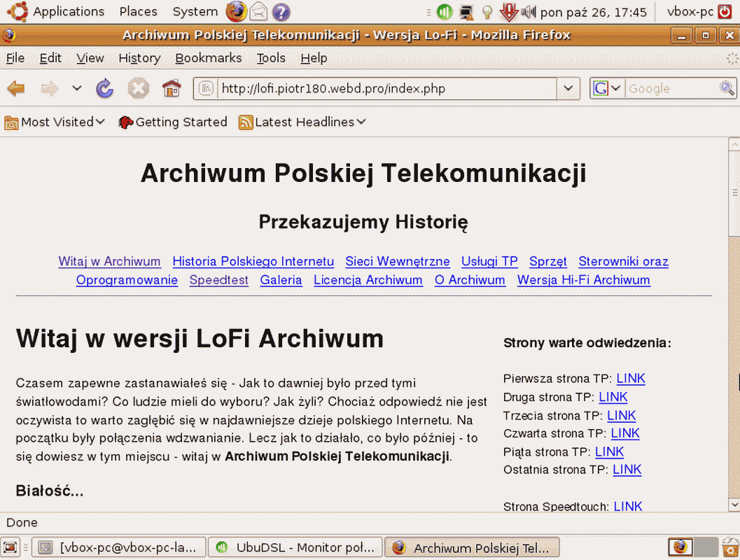Open the Places panel menu
Screen dimensions: 740x560
coord(139,11)
